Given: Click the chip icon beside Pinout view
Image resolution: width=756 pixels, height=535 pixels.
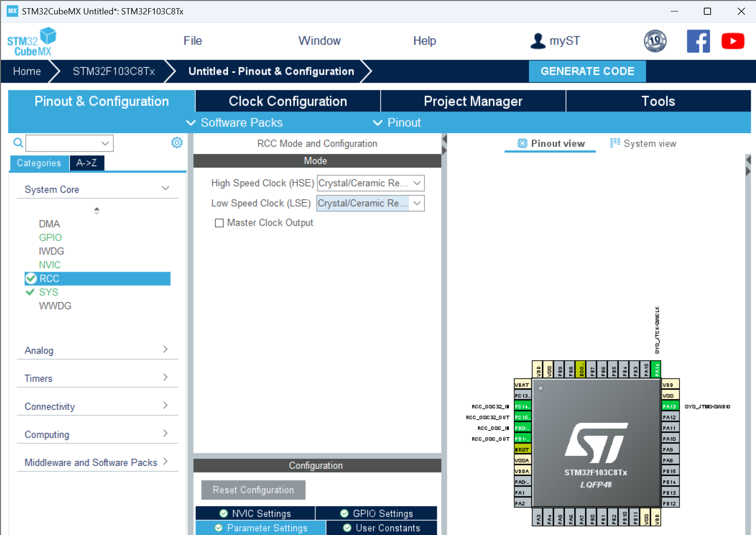Looking at the screenshot, I should pos(522,143).
